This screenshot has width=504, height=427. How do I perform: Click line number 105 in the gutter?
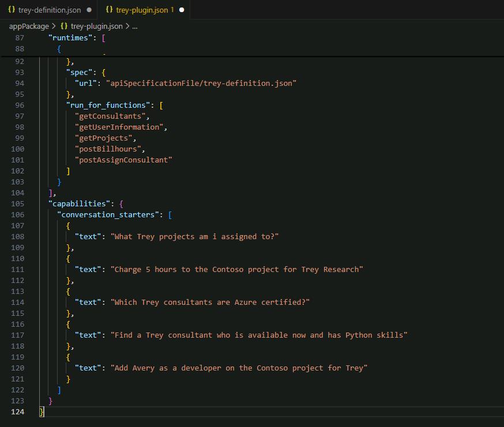(17, 203)
